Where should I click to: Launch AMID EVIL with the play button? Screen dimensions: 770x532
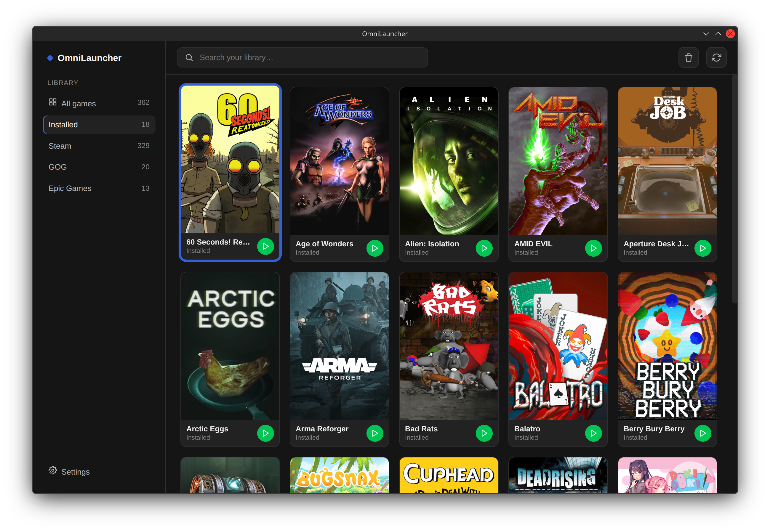point(594,248)
